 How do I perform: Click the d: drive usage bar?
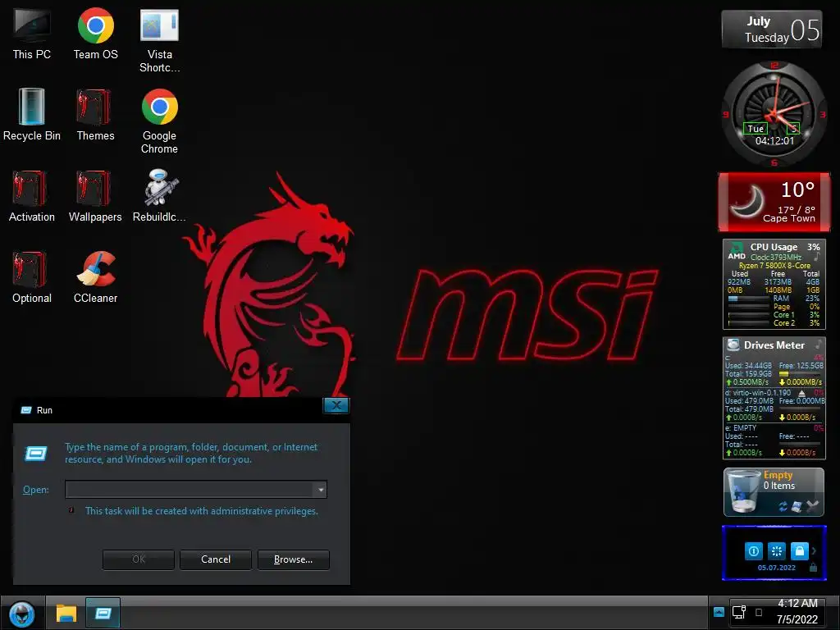tap(801, 409)
